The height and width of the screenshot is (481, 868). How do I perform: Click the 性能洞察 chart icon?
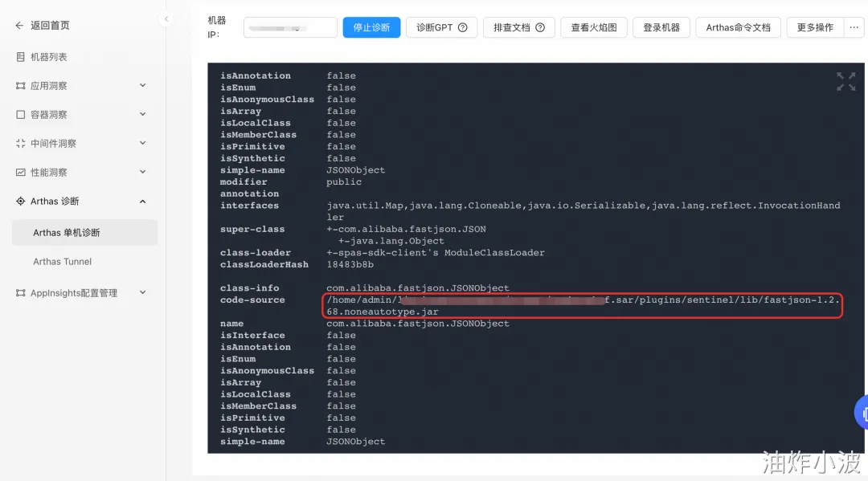point(20,172)
